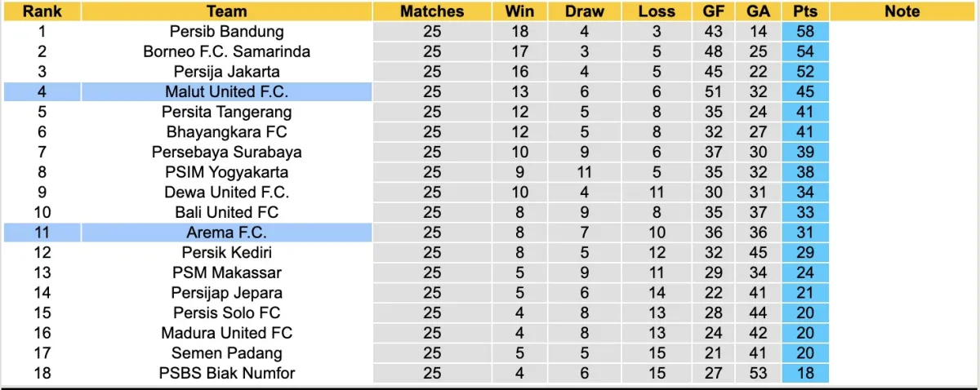
Task: Select the highlighted Malut United F.C. row
Action: pos(226,92)
